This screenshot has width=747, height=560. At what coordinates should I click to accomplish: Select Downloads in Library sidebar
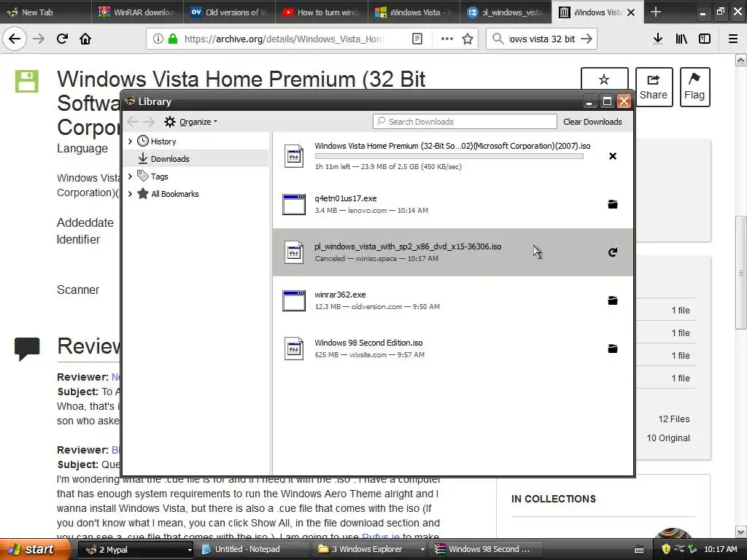click(x=196, y=158)
